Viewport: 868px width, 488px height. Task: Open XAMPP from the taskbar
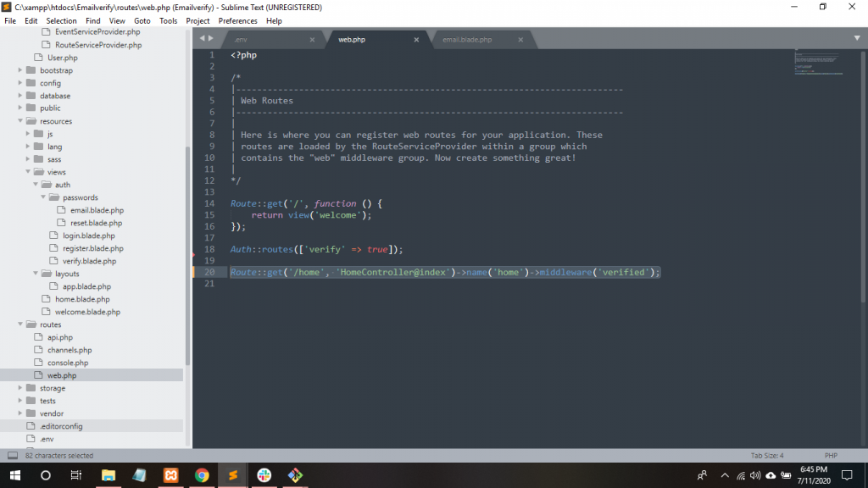click(170, 475)
